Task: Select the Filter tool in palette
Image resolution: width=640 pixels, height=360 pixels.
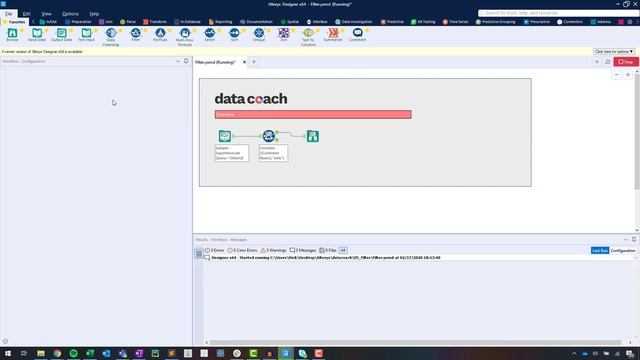Action: [x=136, y=35]
